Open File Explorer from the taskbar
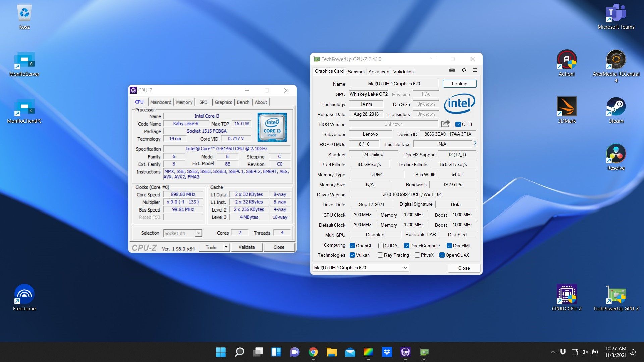 (331, 352)
